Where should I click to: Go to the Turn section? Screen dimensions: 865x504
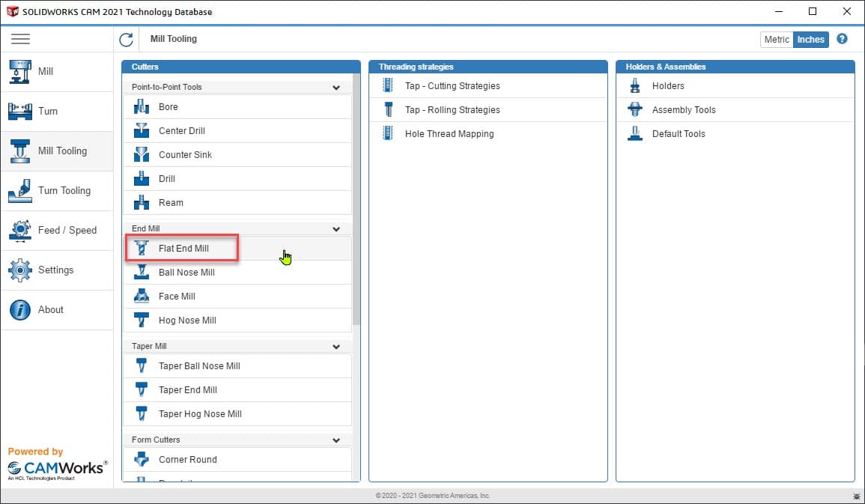tap(57, 112)
